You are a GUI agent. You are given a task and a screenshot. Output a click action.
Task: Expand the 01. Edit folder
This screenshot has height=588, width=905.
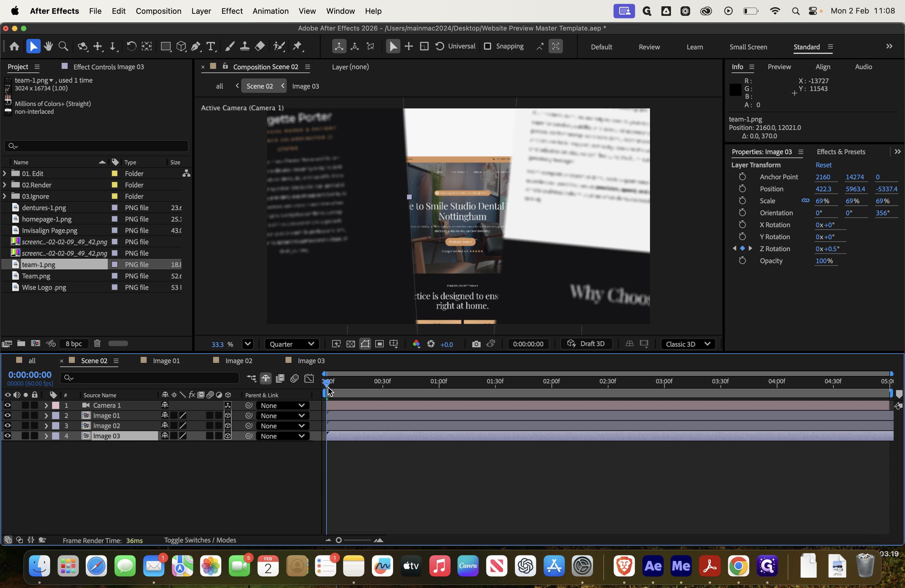(4, 173)
